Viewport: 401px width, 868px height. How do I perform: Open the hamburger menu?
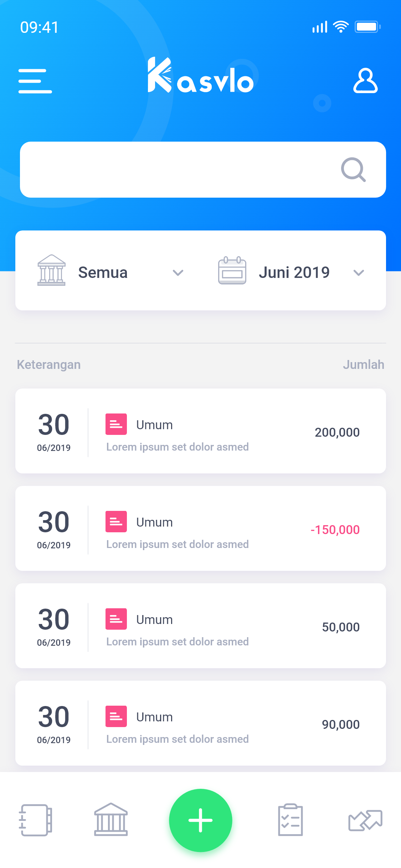[x=35, y=81]
